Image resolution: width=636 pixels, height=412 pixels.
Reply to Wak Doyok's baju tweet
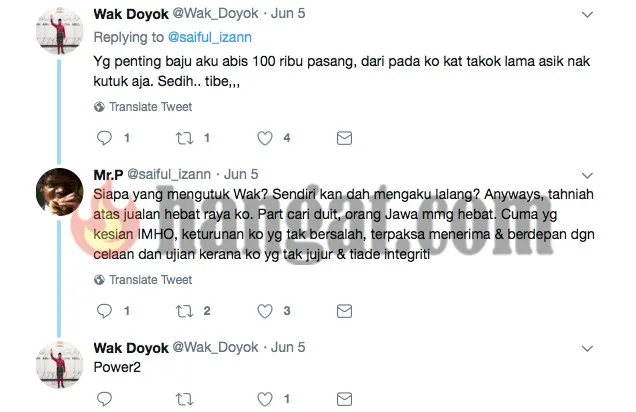(x=104, y=138)
